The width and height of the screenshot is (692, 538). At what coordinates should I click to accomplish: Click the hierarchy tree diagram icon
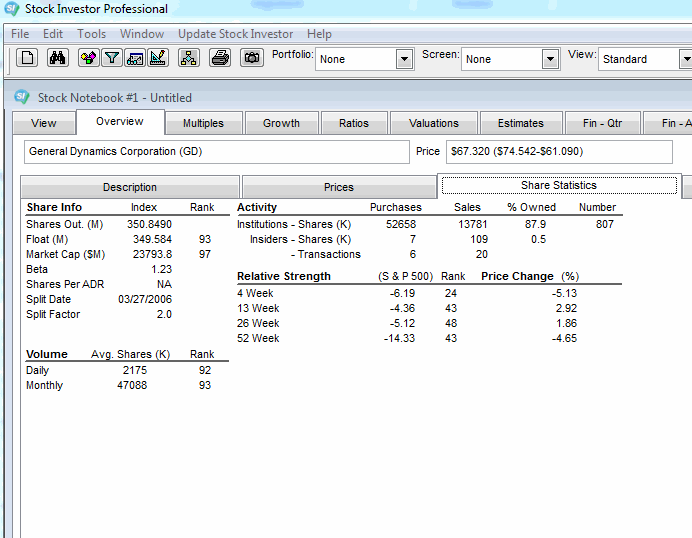pos(189,58)
